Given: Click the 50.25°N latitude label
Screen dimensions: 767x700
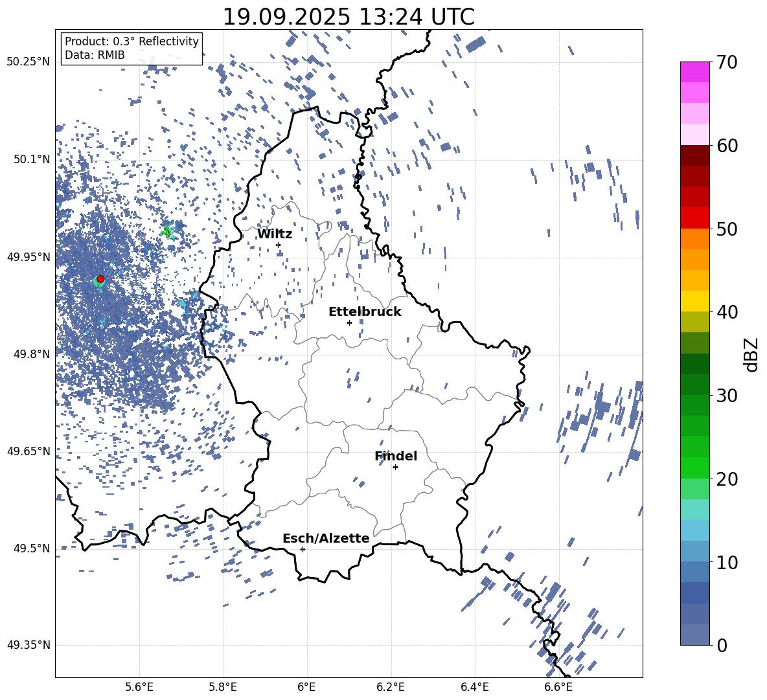Looking at the screenshot, I should point(29,62).
